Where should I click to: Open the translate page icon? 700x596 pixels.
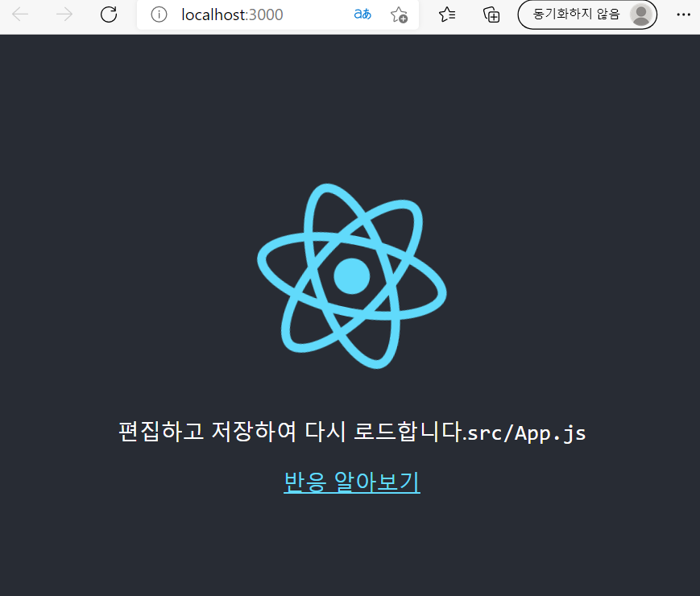[x=362, y=14]
